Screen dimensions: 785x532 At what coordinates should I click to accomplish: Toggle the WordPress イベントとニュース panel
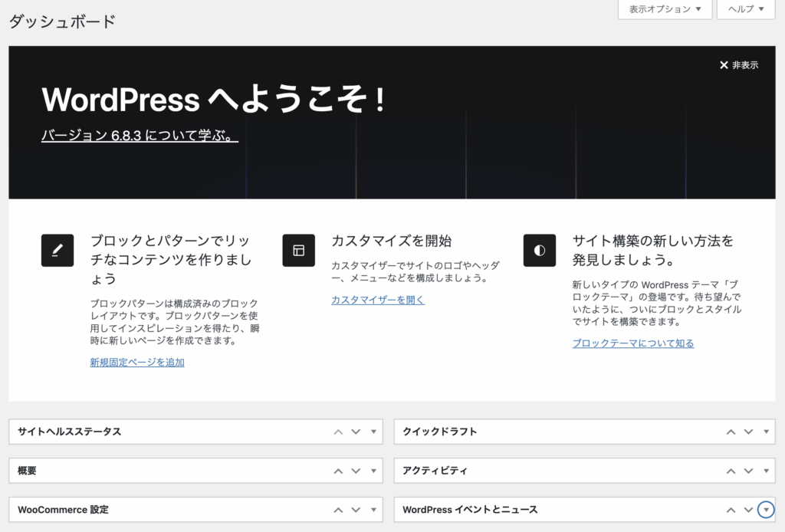(x=766, y=510)
